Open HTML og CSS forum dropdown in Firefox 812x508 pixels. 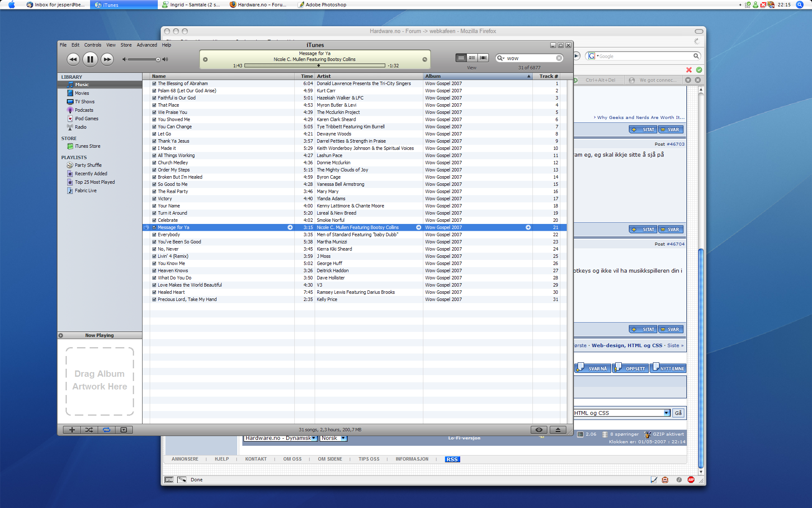click(622, 413)
